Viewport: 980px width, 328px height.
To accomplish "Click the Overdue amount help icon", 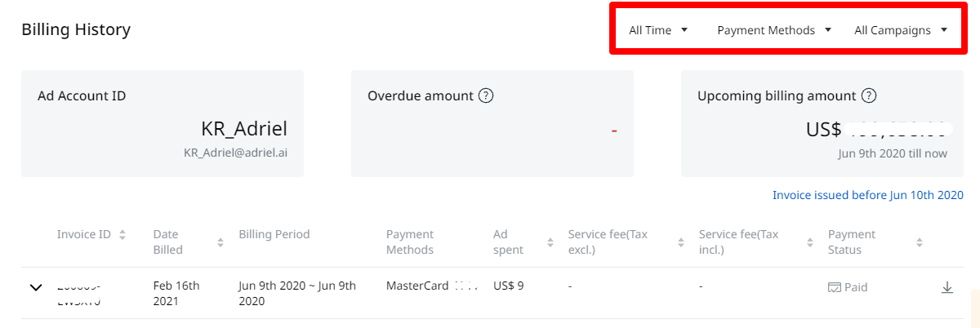I will point(486,95).
